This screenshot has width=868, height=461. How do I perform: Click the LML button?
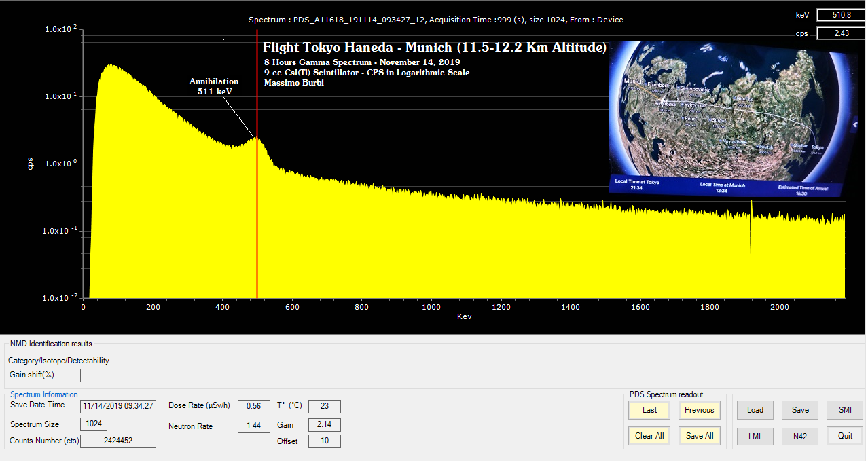coord(755,436)
